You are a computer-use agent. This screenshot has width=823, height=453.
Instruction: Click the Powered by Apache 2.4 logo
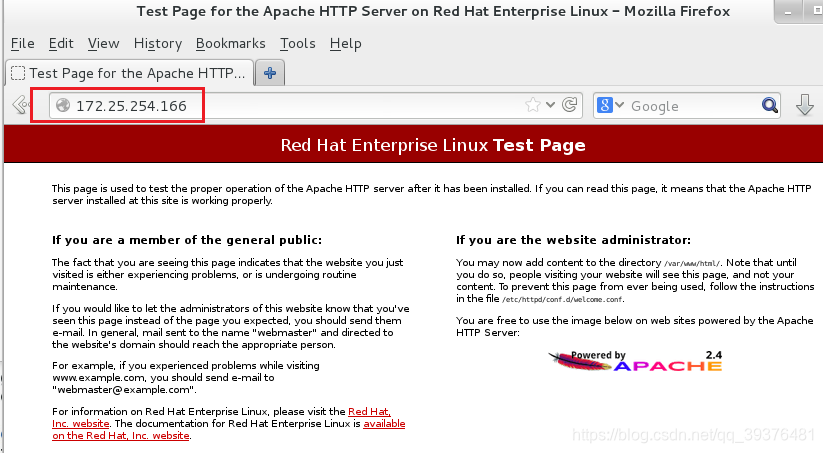click(x=635, y=361)
